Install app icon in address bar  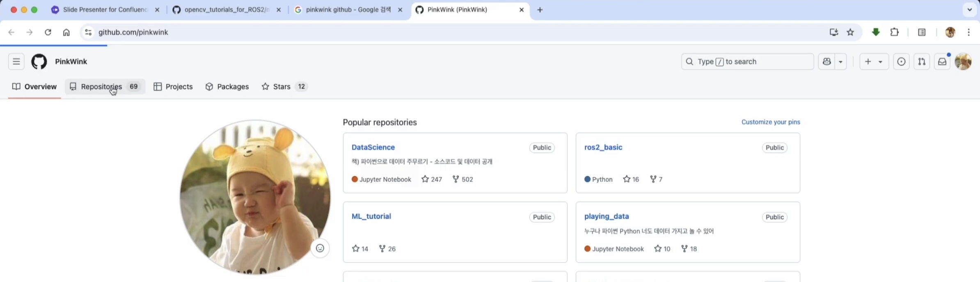[x=833, y=32]
